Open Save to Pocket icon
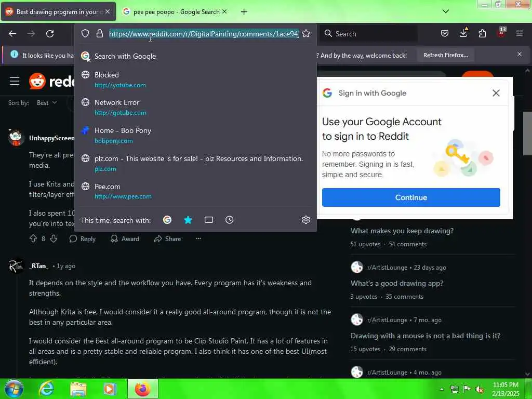532x399 pixels. click(x=445, y=33)
